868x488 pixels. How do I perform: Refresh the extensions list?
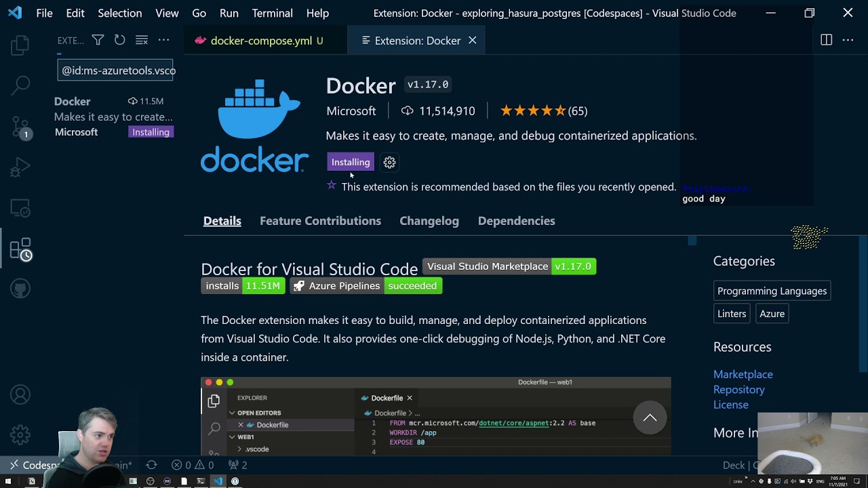tap(119, 41)
